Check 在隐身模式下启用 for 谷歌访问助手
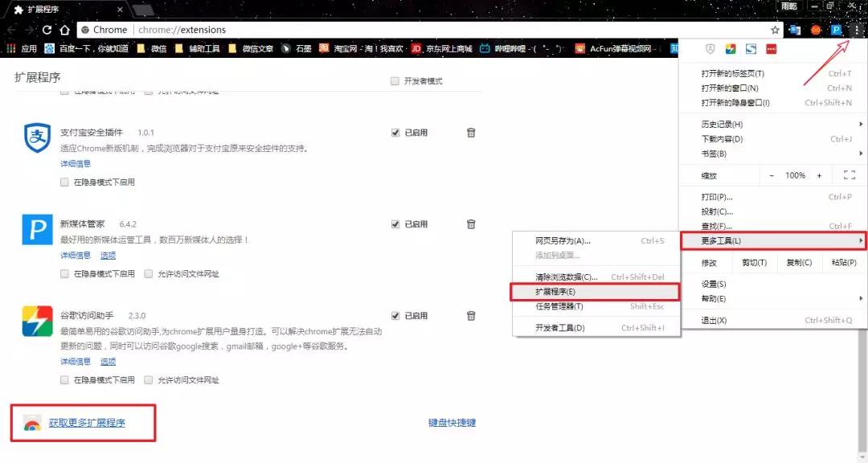The width and height of the screenshot is (868, 463). pos(65,380)
